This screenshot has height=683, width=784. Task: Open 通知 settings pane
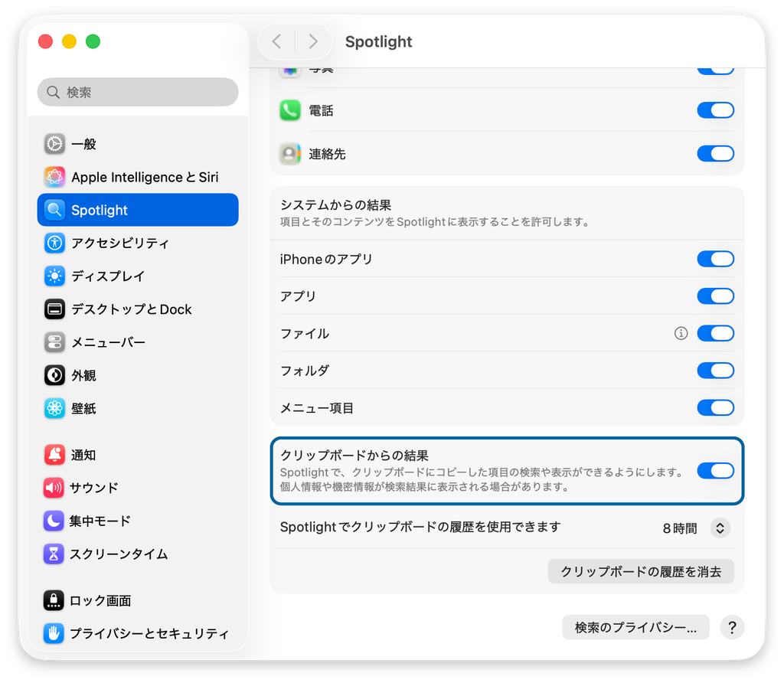click(x=138, y=455)
